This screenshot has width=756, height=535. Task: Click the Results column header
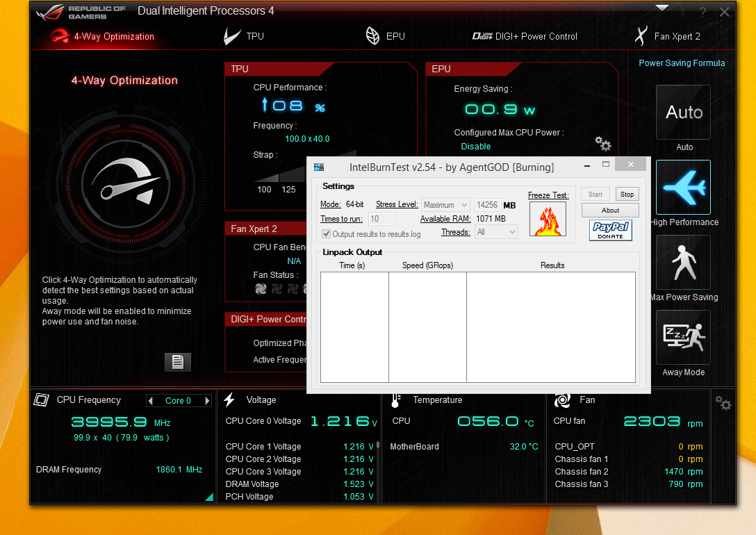552,265
